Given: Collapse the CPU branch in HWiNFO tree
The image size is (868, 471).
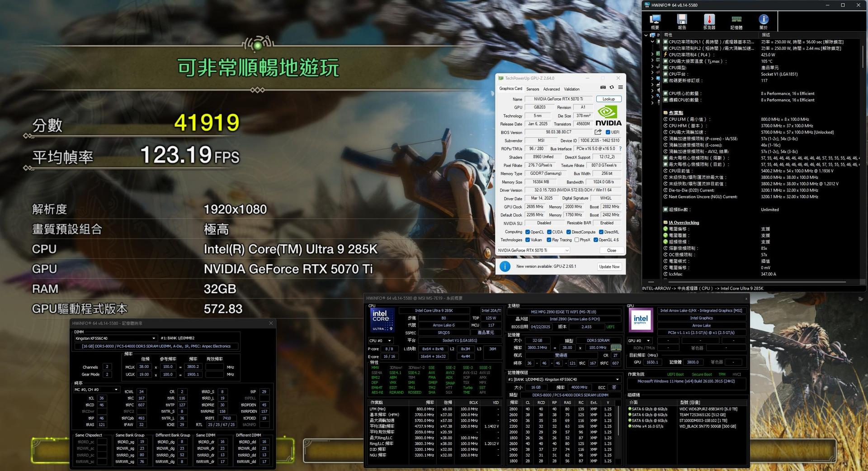Looking at the screenshot, I should coord(652,42).
